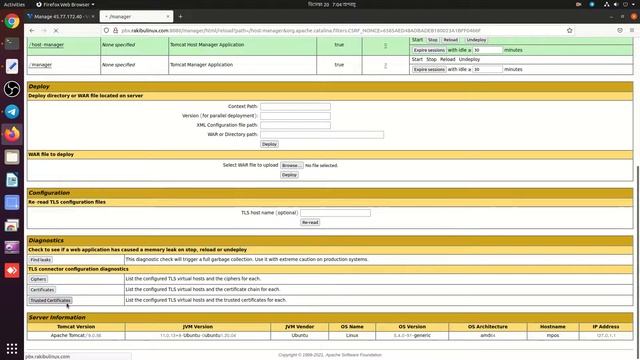This screenshot has width=640, height=360.
Task: Run the Find leaks diagnostic
Action: (x=40, y=260)
